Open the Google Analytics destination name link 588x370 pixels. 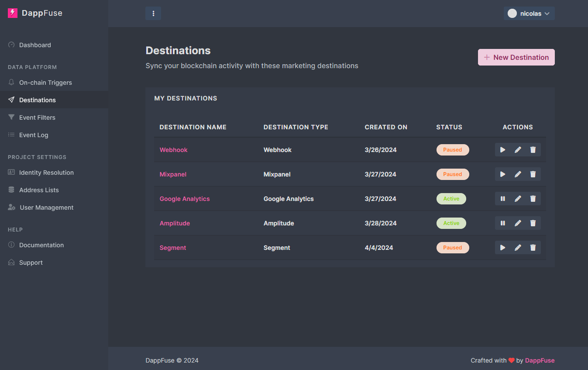pyautogui.click(x=185, y=199)
